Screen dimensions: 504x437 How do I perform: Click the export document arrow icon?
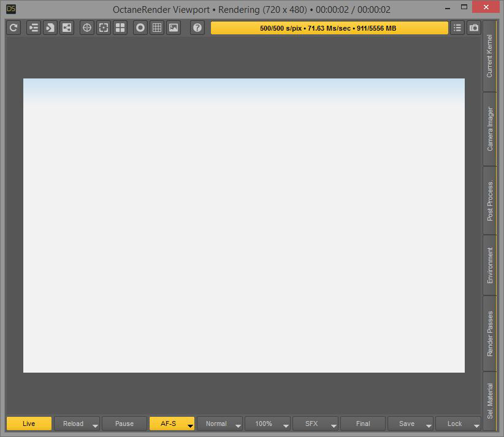coord(50,28)
